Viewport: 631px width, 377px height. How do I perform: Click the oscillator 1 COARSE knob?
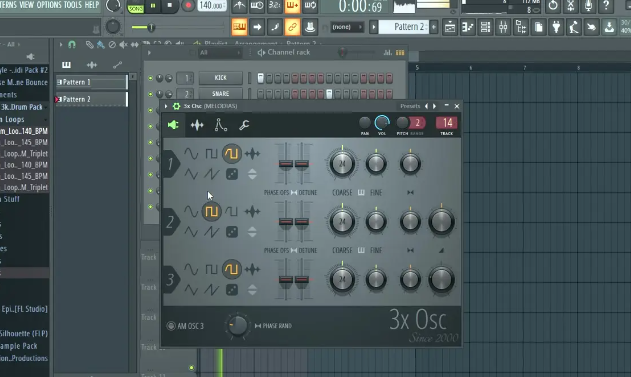point(342,164)
